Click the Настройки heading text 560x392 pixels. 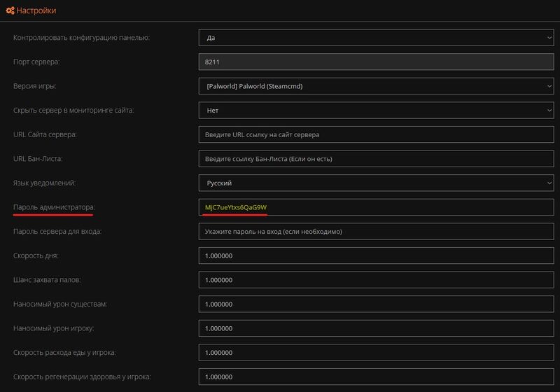(x=36, y=10)
